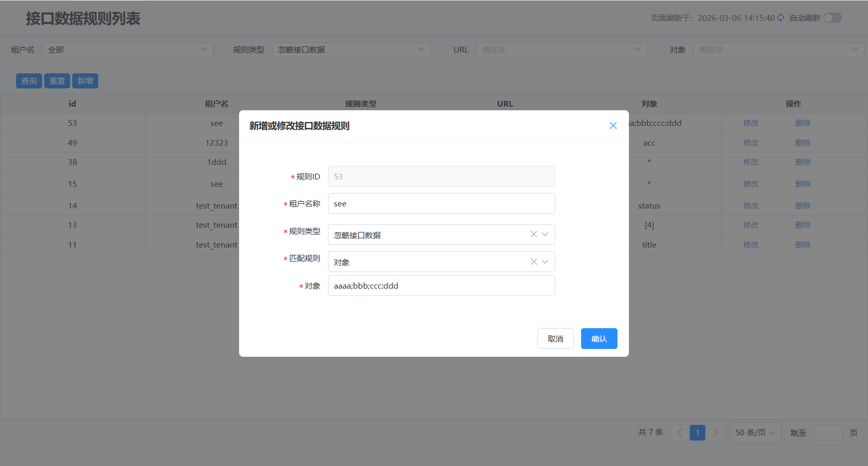Toggle the auto refresh switch
Image resolution: width=868 pixels, height=466 pixels.
[x=832, y=18]
